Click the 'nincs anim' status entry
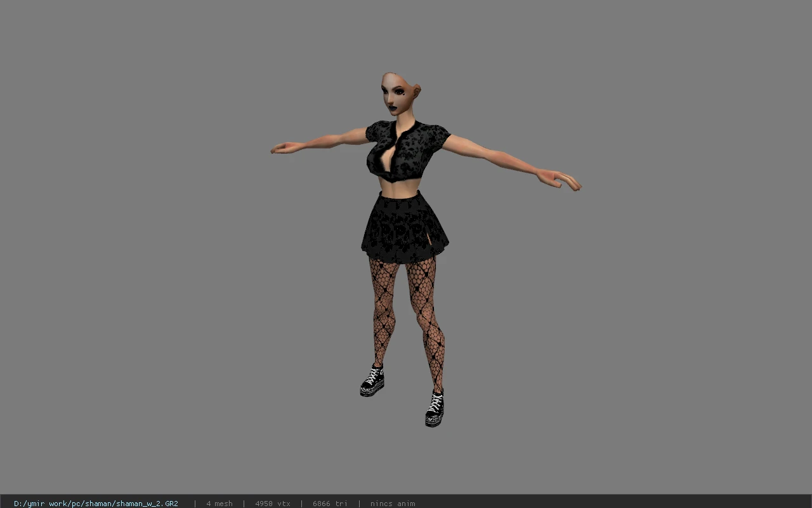Image resolution: width=812 pixels, height=508 pixels. point(393,504)
